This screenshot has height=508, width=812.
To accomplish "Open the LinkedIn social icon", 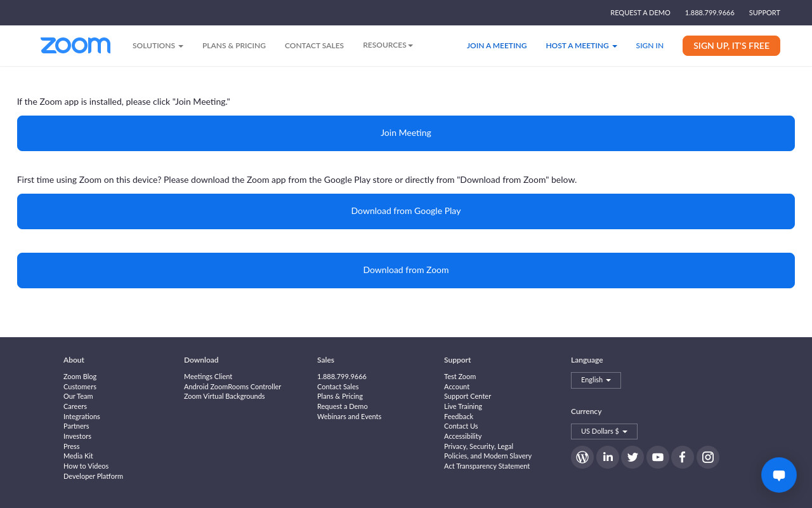I will 608,457.
